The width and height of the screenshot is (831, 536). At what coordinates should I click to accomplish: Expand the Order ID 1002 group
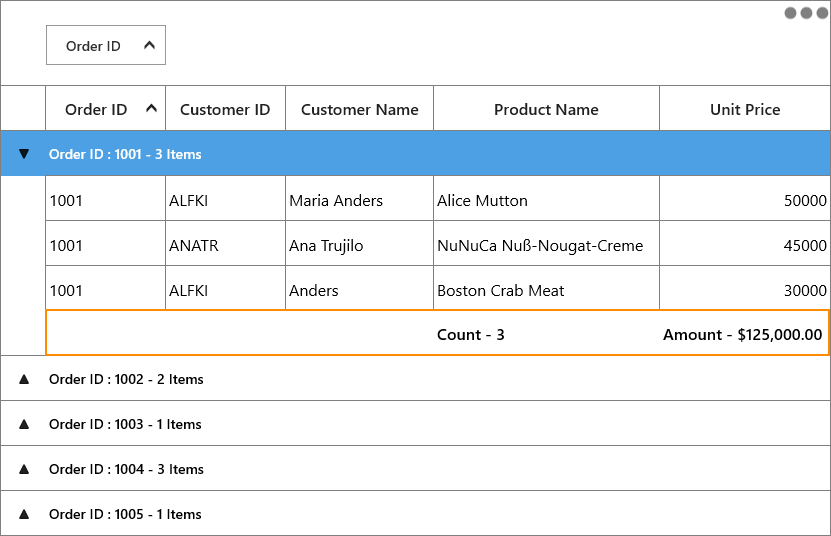[24, 379]
